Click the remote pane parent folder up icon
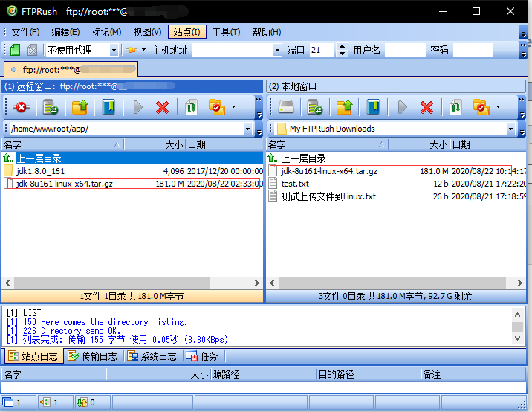 point(80,107)
